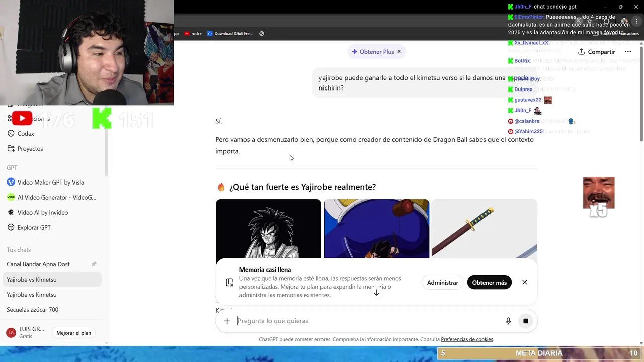Screen dimensions: 644x362
Task: Click the plus attach icon in prompt box
Action: 227,321
